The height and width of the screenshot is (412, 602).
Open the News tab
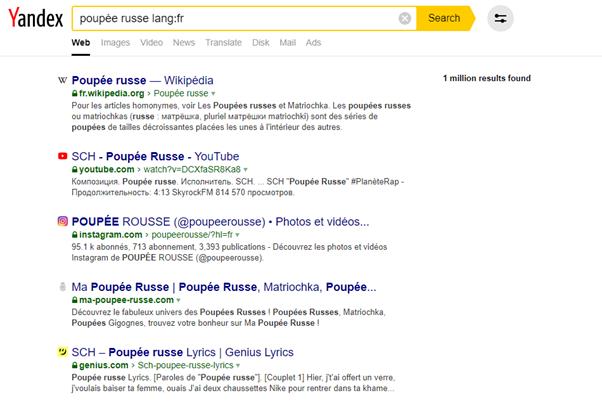pyautogui.click(x=184, y=43)
